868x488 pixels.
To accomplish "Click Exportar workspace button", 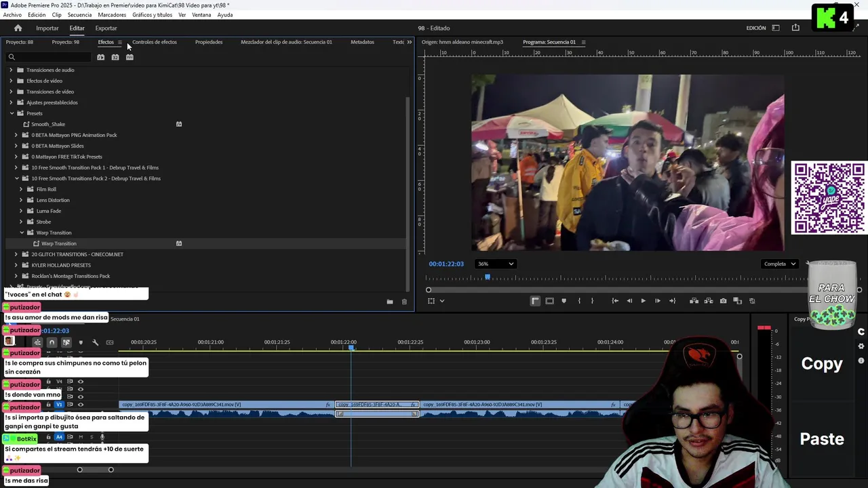I will pyautogui.click(x=106, y=28).
